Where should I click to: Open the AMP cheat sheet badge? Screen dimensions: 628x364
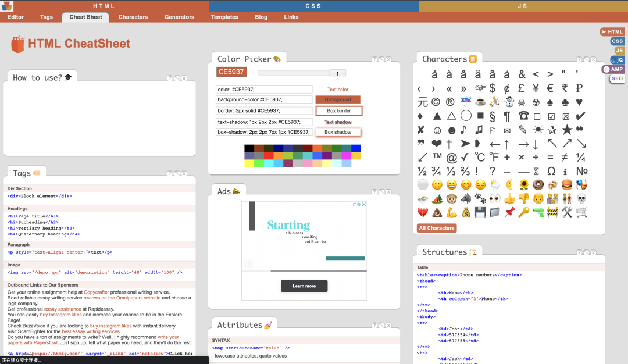click(x=613, y=69)
